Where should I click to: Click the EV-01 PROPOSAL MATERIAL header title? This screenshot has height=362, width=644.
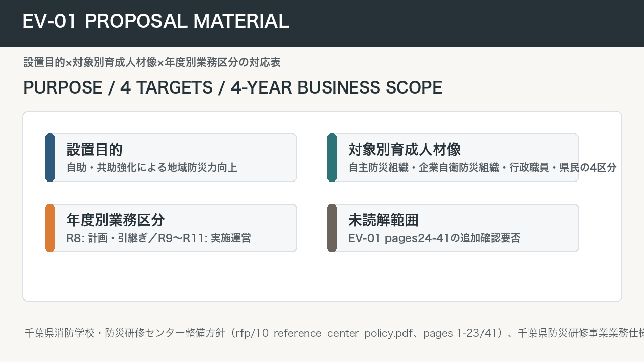(156, 21)
